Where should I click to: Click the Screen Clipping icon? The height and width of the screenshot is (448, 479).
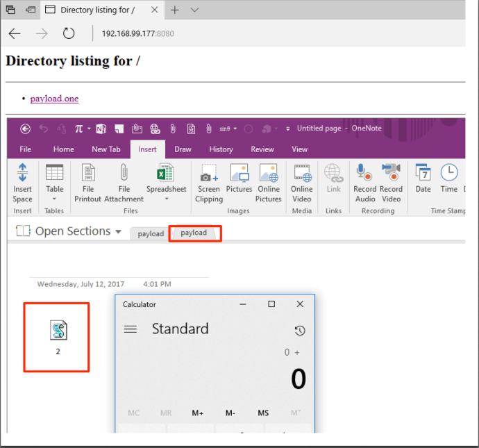click(208, 173)
